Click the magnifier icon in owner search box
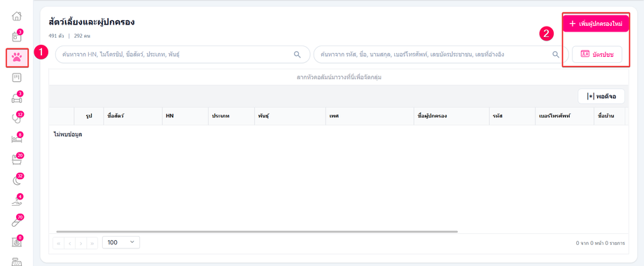 [x=556, y=54]
